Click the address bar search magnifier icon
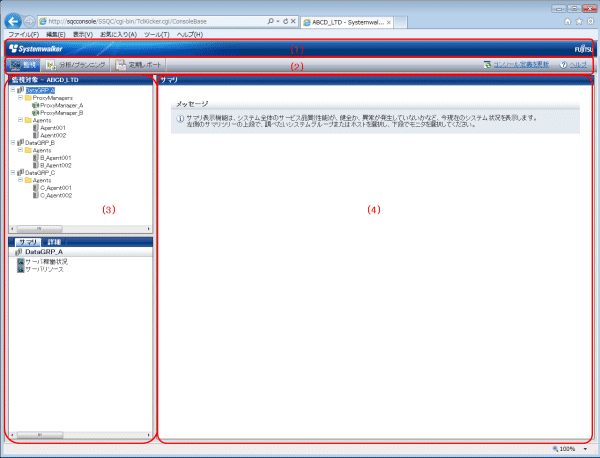The width and height of the screenshot is (600, 458). click(x=271, y=21)
